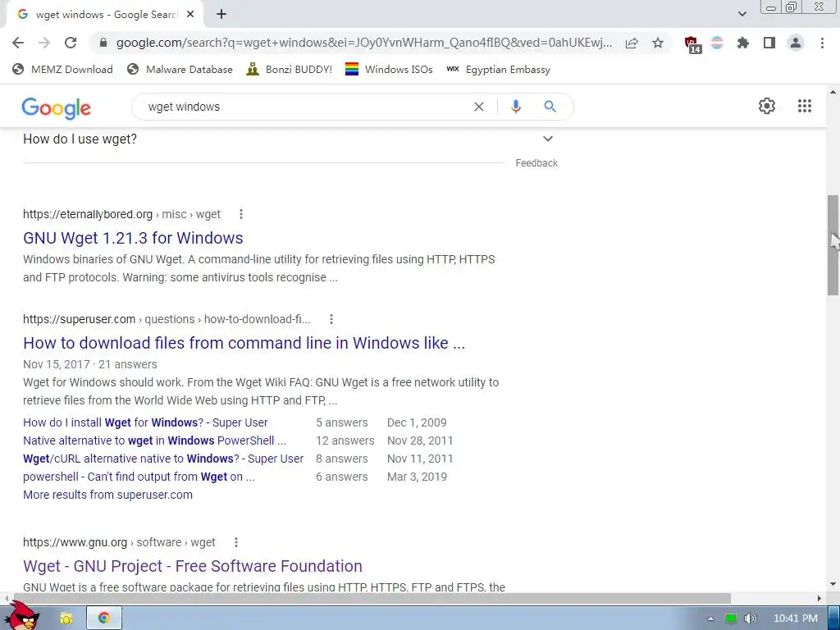Open the tab search dropdown arrow
The height and width of the screenshot is (630, 840).
pyautogui.click(x=742, y=15)
